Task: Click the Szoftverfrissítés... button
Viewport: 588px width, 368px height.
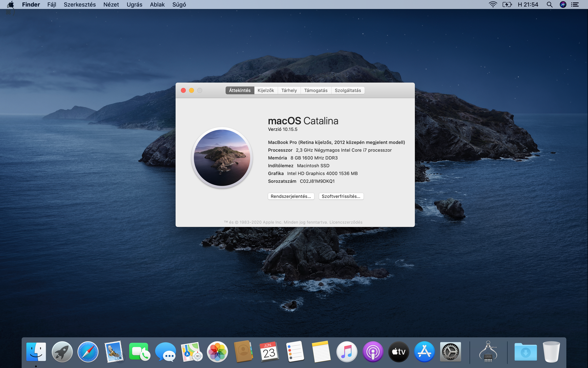Action: coord(341,196)
